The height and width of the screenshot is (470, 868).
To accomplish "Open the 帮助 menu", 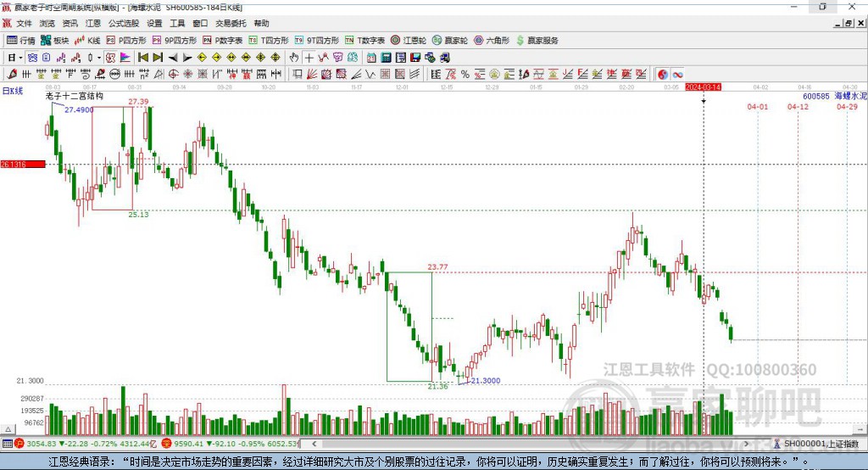I will pyautogui.click(x=261, y=23).
